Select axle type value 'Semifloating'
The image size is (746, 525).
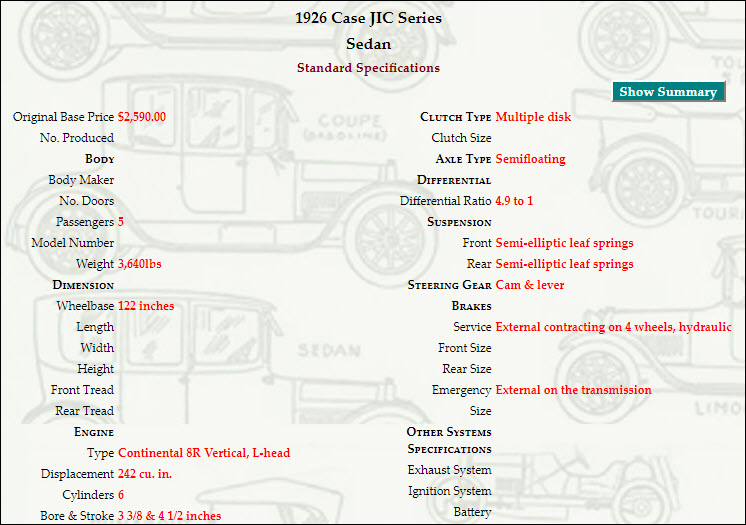pos(530,159)
